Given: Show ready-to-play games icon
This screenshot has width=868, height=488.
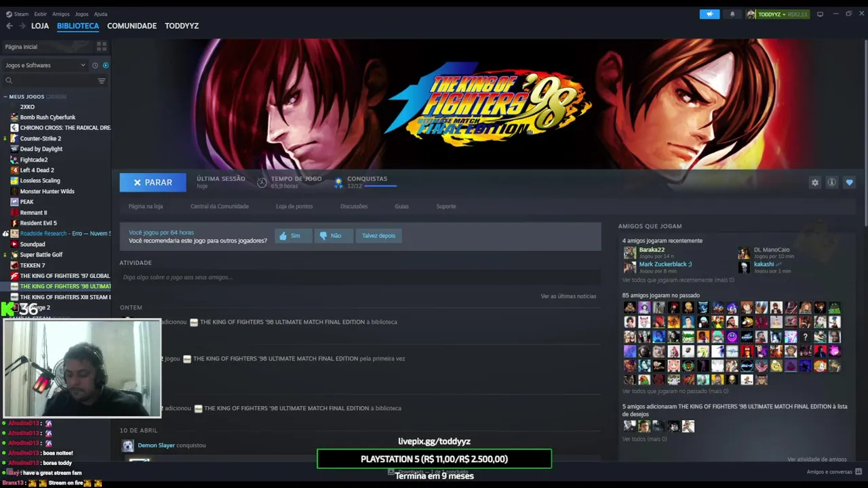Looking at the screenshot, I should pos(105,65).
